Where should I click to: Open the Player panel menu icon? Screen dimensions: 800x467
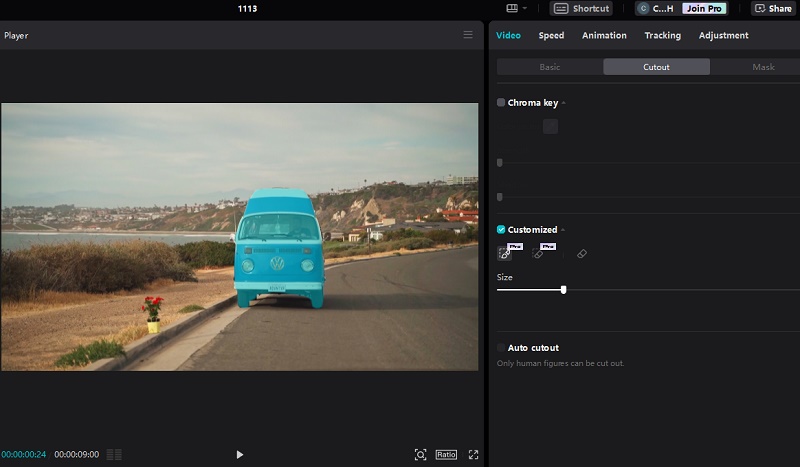pyautogui.click(x=468, y=35)
